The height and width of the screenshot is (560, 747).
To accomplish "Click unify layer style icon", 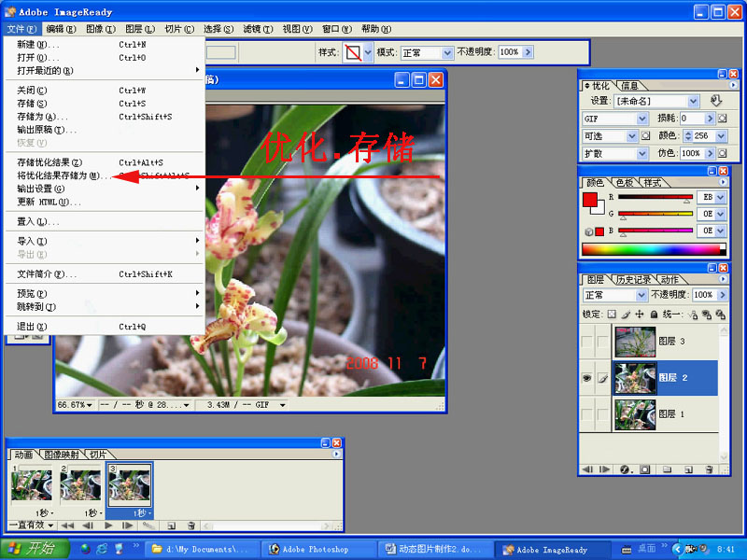I will [x=721, y=315].
